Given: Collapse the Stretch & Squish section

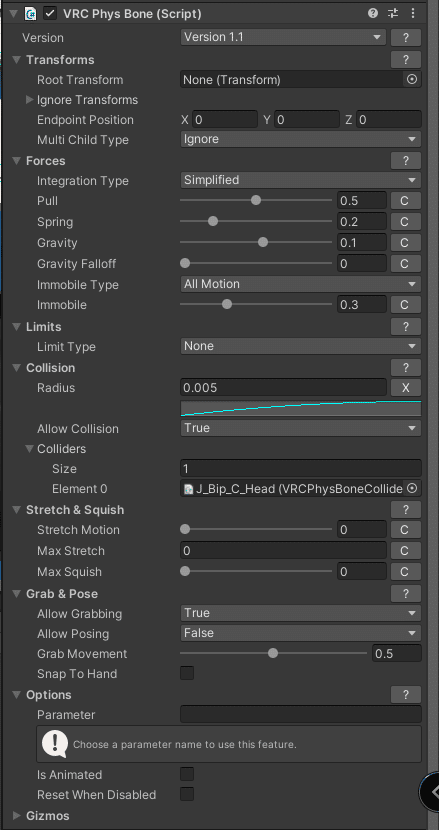Looking at the screenshot, I should tap(16, 510).
